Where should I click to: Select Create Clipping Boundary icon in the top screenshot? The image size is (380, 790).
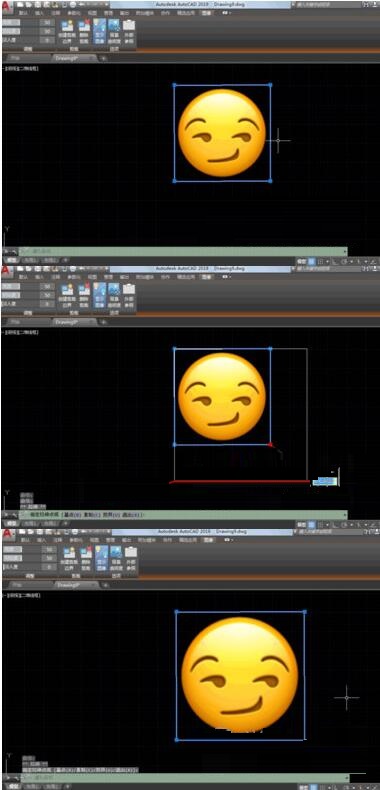pyautogui.click(x=68, y=30)
